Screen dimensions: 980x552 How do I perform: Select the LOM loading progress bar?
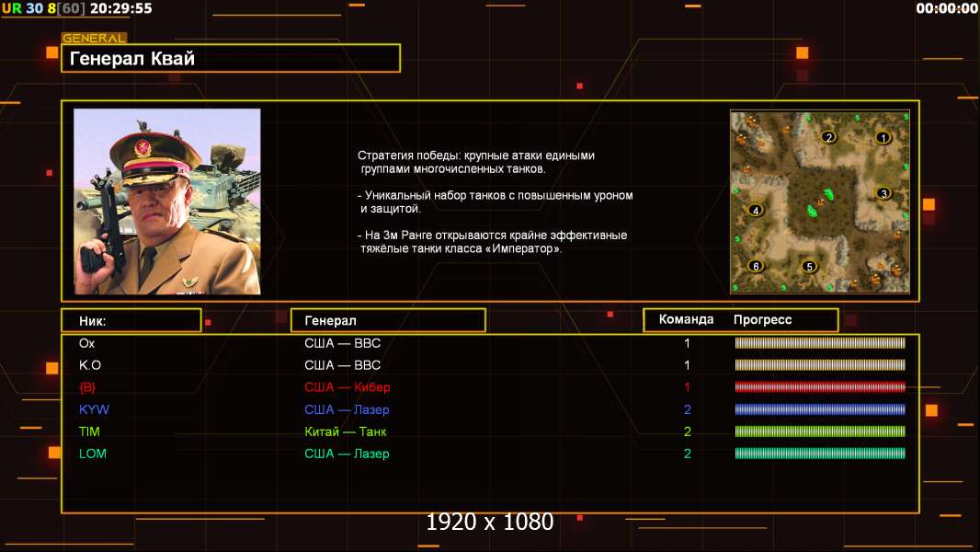[820, 454]
